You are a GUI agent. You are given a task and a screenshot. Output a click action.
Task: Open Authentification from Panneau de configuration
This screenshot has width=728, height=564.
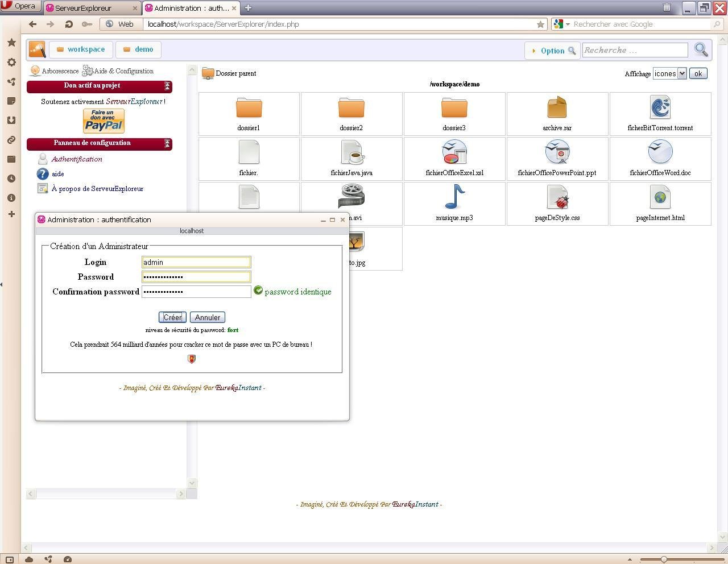[76, 159]
